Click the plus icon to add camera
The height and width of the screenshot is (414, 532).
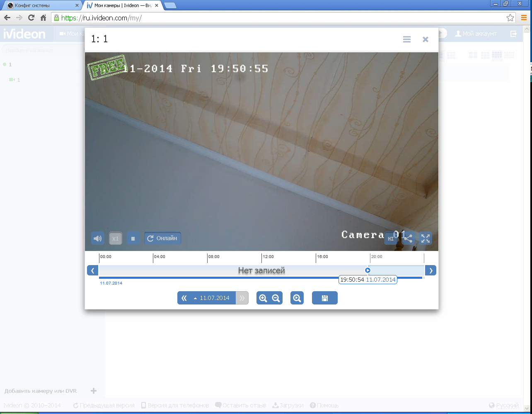point(94,391)
